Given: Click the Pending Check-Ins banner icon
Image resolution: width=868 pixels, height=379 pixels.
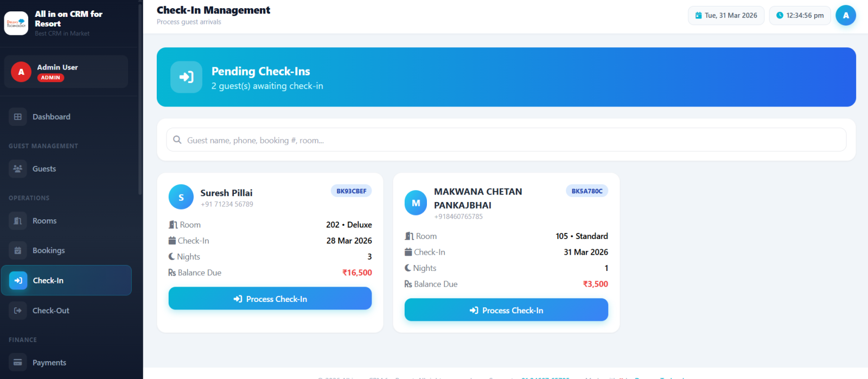Looking at the screenshot, I should 186,77.
